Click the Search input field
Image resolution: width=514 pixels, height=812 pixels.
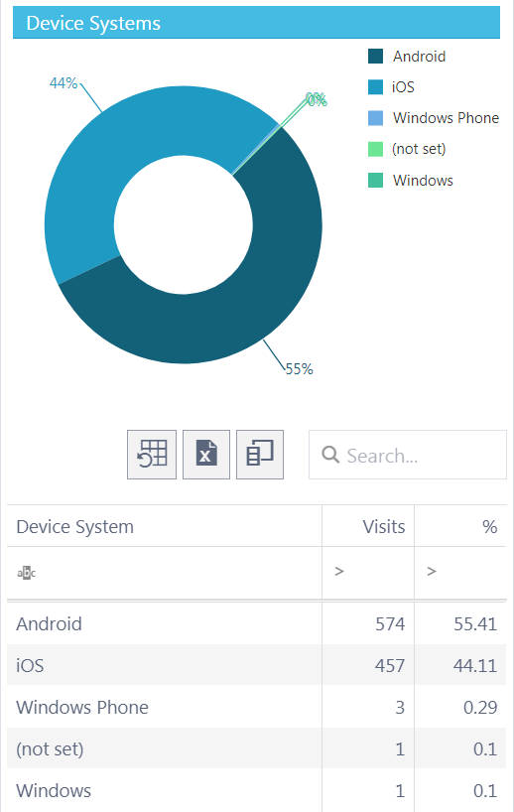click(x=408, y=455)
